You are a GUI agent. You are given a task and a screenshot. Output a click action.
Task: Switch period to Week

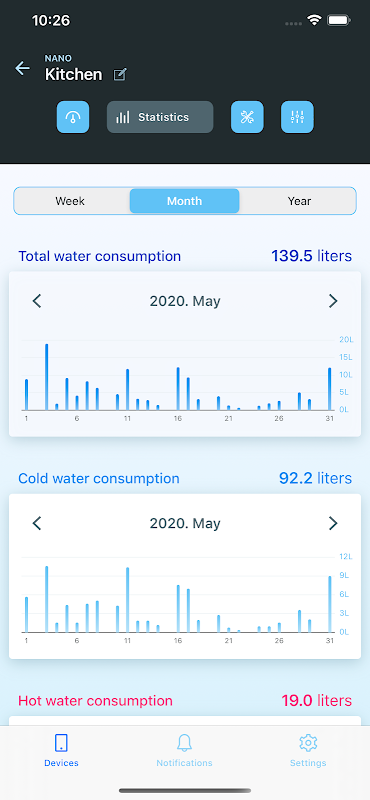tap(70, 201)
